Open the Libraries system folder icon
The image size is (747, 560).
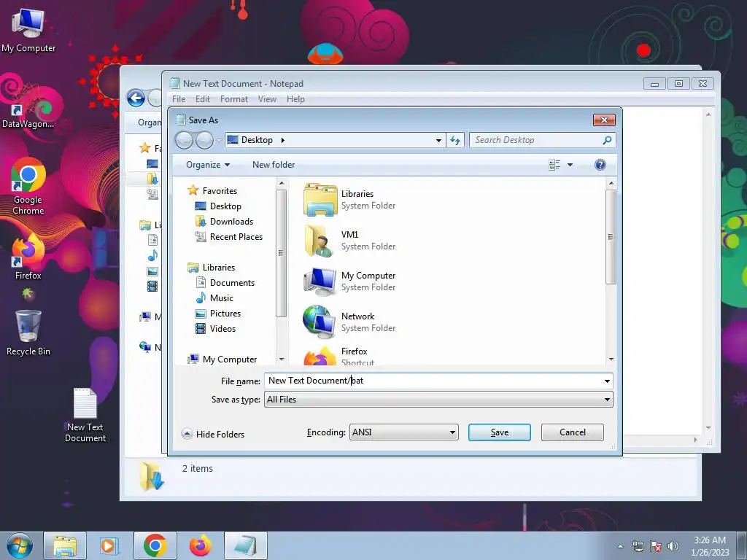(x=320, y=200)
